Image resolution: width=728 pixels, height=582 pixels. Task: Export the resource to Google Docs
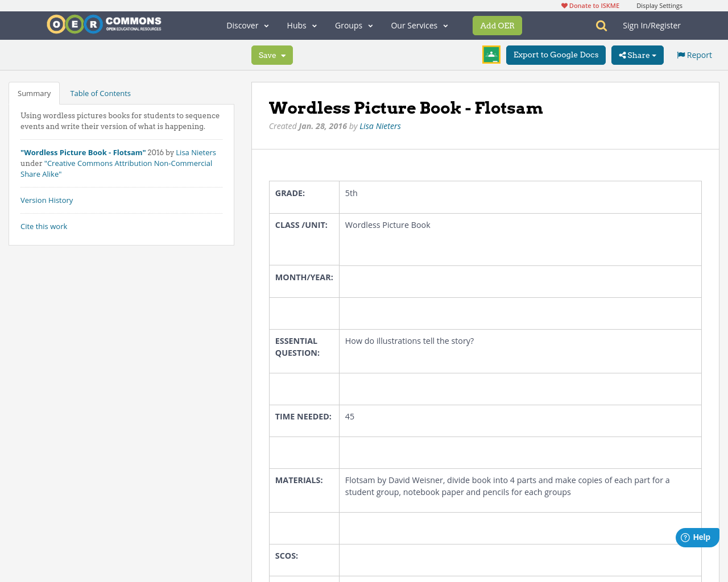tap(556, 55)
